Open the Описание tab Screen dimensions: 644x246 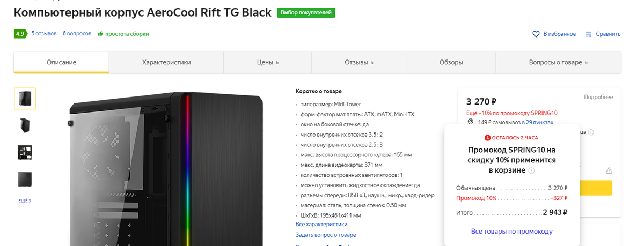[61, 62]
